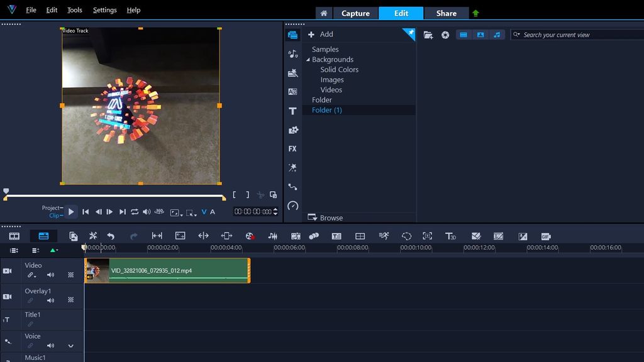Switch to the Capture tab
The height and width of the screenshot is (362, 644).
pos(356,13)
